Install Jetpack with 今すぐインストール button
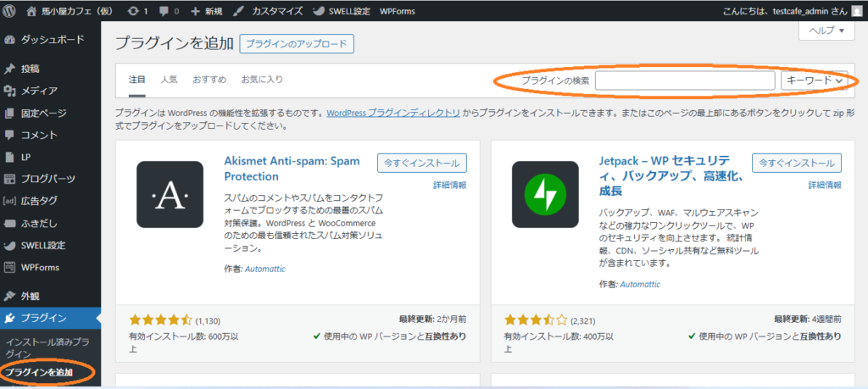 797,164
